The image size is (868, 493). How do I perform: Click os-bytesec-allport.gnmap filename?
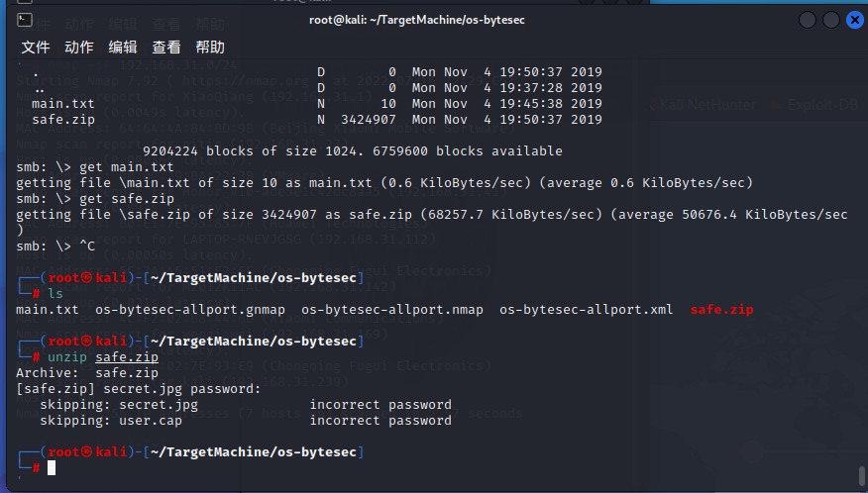(190, 310)
